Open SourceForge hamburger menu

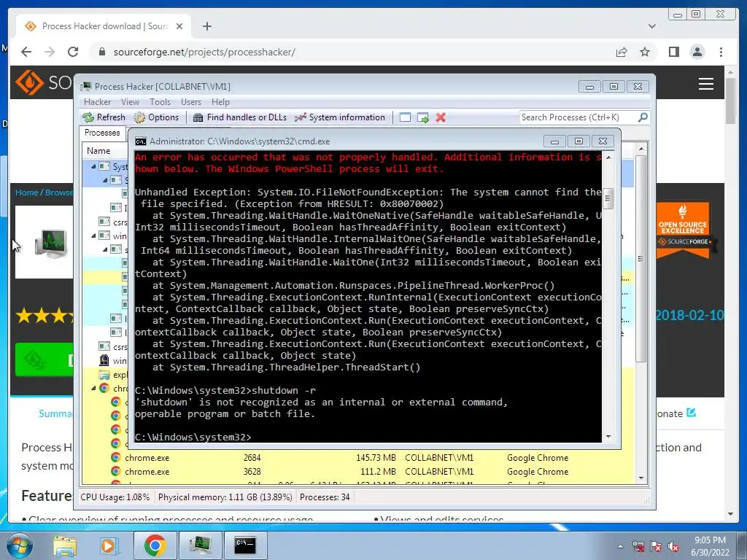pyautogui.click(x=706, y=84)
